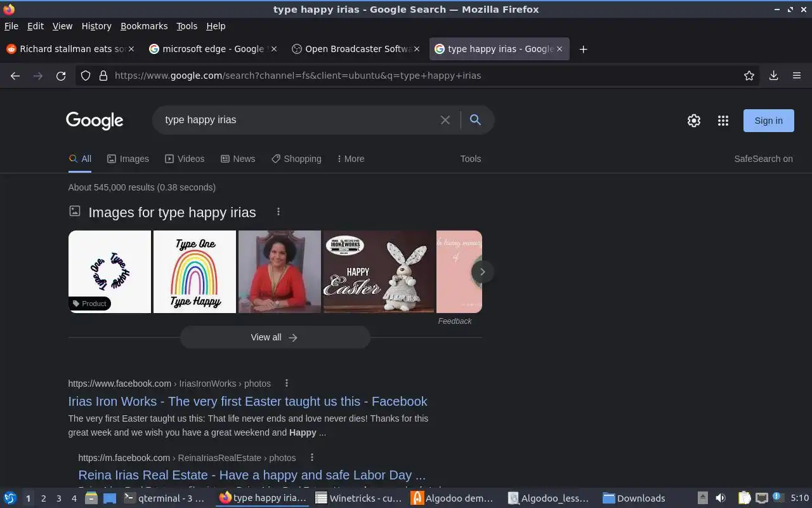This screenshot has height=508, width=812.
Task: View site security padlock info
Action: (x=103, y=76)
